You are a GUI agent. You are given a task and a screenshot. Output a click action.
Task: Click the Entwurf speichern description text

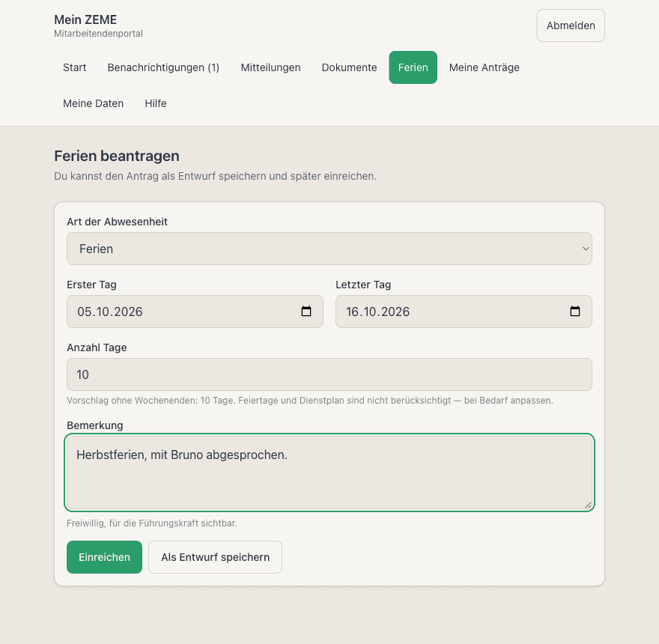tap(215, 176)
